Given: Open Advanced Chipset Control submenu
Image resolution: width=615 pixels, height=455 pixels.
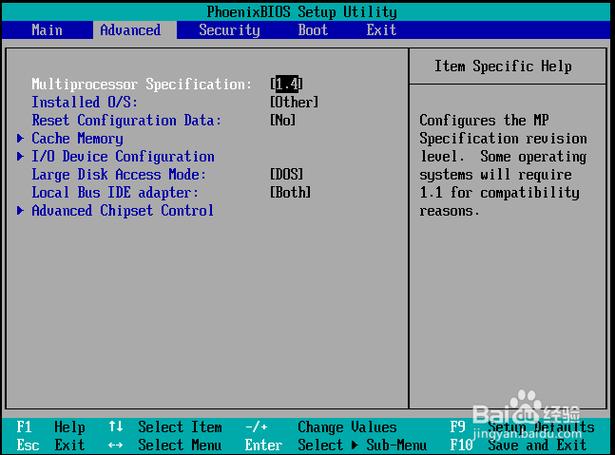Looking at the screenshot, I should (x=123, y=211).
